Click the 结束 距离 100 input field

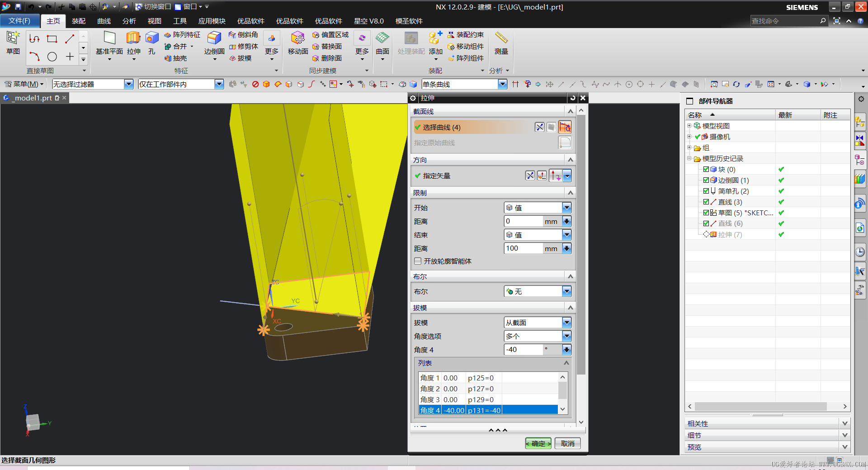click(x=524, y=248)
